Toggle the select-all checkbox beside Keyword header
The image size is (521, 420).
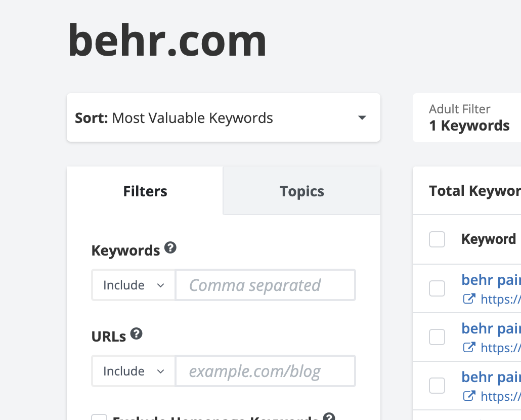[x=437, y=239]
